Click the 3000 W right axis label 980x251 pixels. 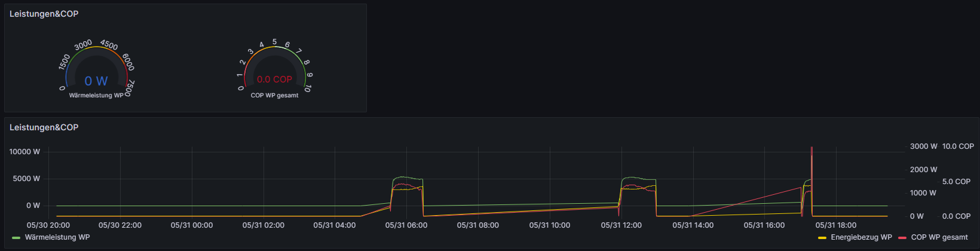[924, 146]
